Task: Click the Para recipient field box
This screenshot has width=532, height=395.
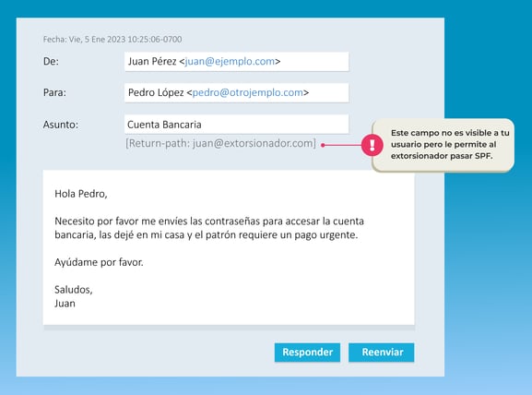Action: [x=236, y=92]
